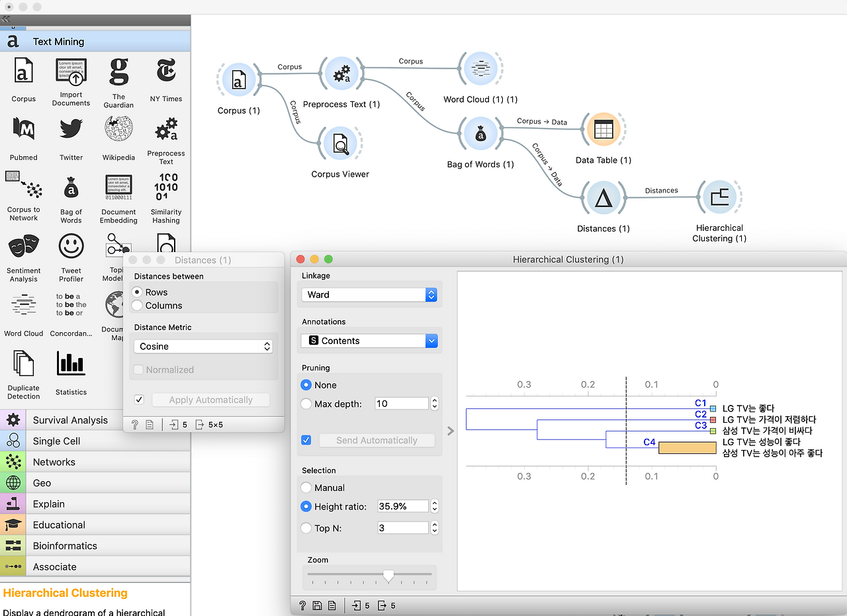Click the Send Automatically button

coord(377,440)
